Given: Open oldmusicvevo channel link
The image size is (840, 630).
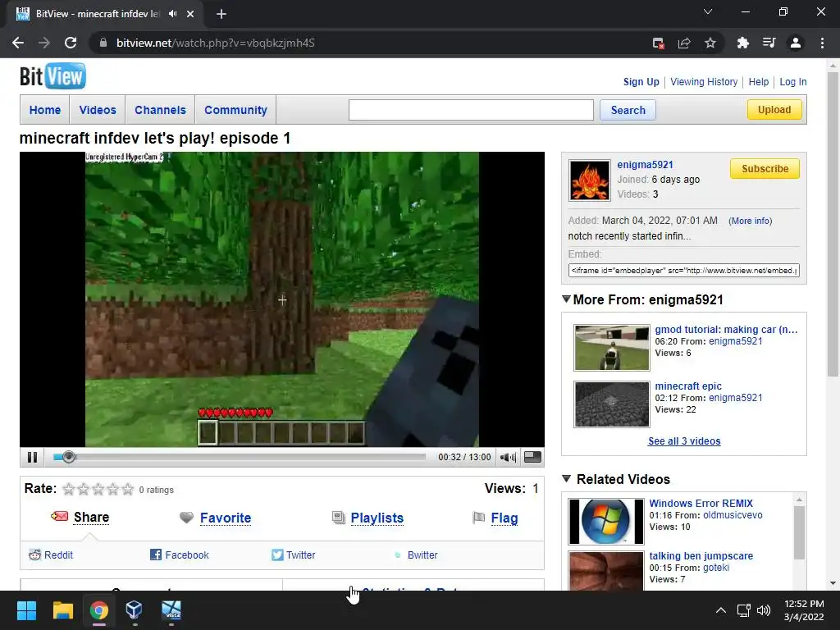Looking at the screenshot, I should click(x=733, y=515).
